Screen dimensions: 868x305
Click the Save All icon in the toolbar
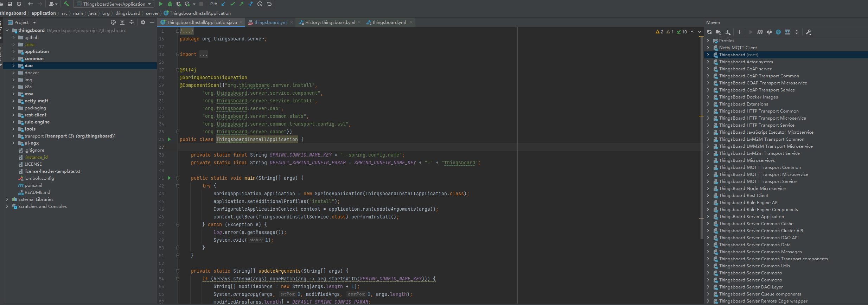pyautogui.click(x=10, y=4)
